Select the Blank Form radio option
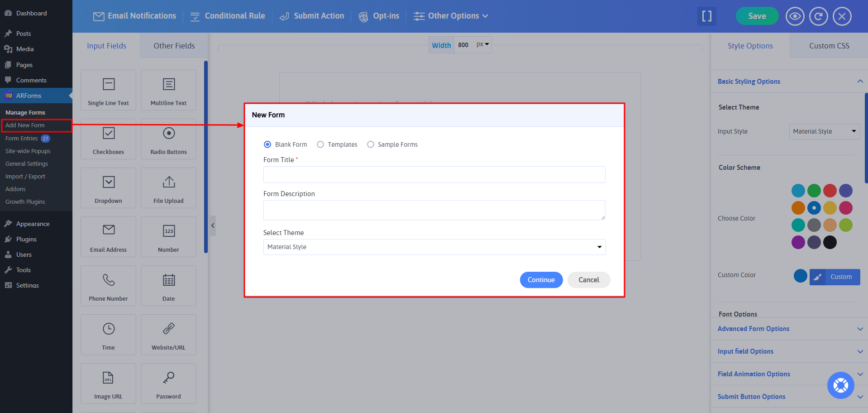The image size is (868, 413). coord(267,144)
